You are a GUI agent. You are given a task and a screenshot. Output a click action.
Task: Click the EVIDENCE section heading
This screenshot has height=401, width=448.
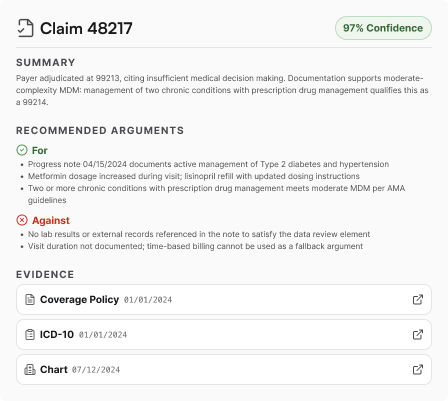point(45,274)
